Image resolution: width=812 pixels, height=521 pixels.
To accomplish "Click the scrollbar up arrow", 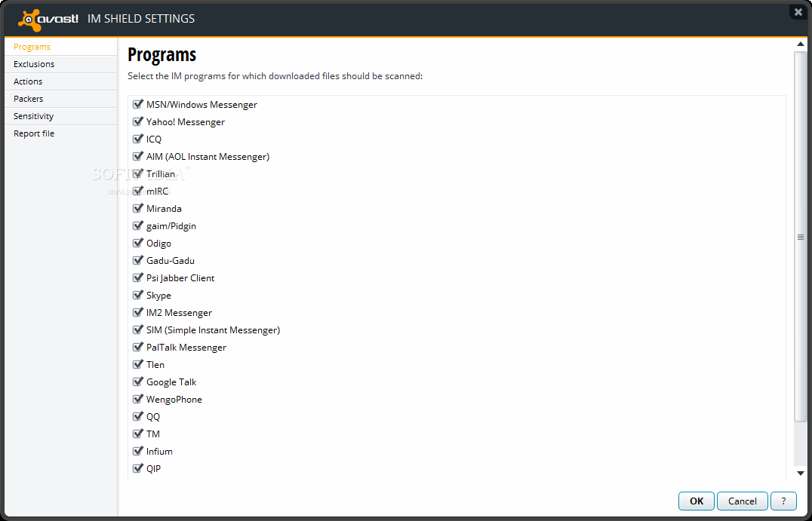I will pos(801,44).
